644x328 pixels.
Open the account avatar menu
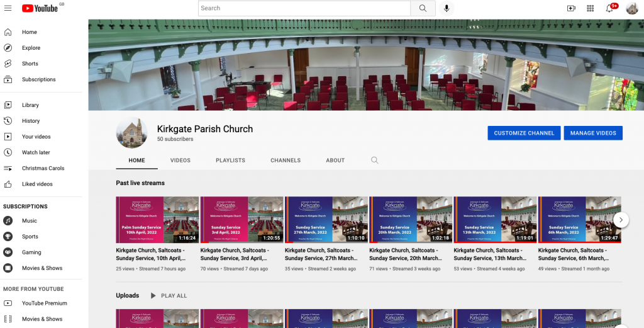[631, 8]
